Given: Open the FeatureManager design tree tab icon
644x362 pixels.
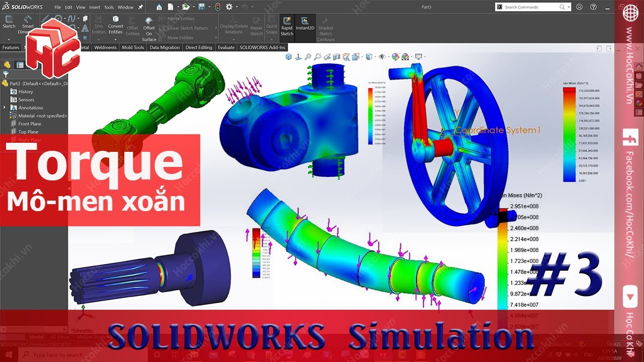Looking at the screenshot, I should click(x=8, y=65).
